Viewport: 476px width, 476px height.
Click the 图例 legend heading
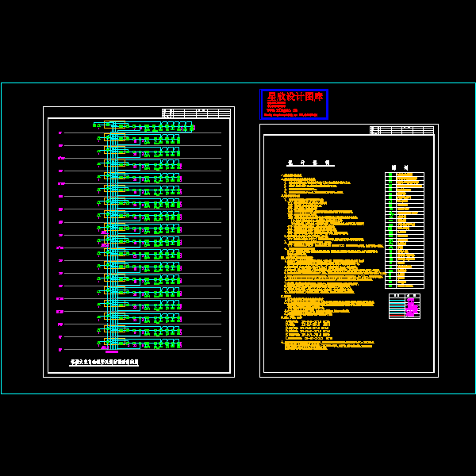coord(400,167)
